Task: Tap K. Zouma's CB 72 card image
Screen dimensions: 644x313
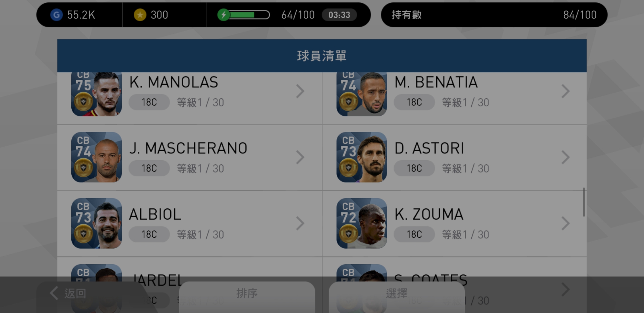Action: click(361, 223)
